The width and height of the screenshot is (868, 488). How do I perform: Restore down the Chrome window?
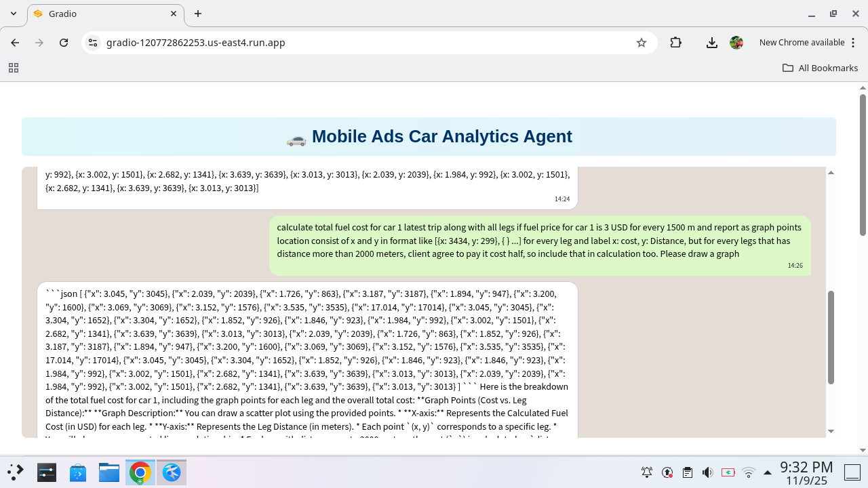coord(833,14)
